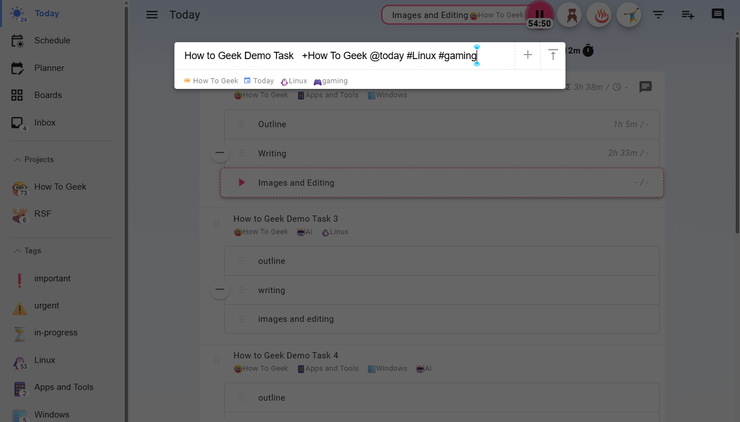Click the Windows tag under first task
Viewport: 740px width, 422px height.
387,95
